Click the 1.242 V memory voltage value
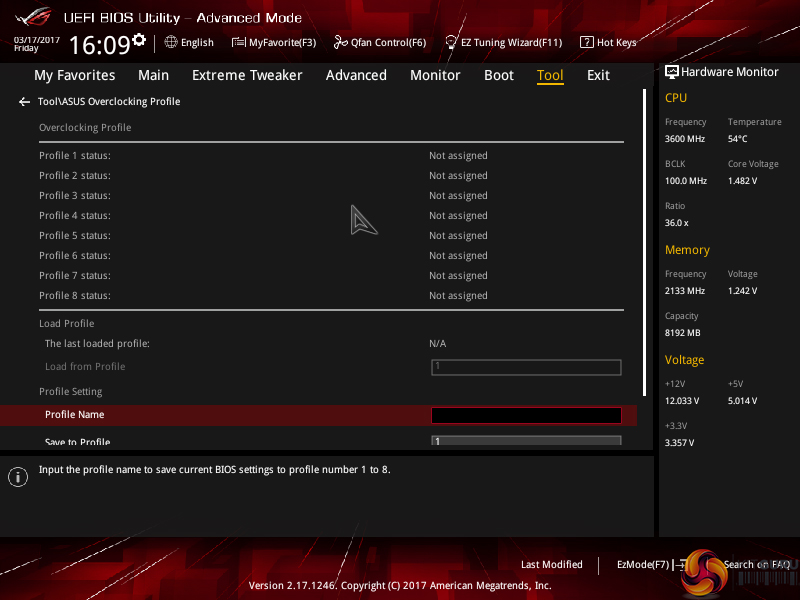Image resolution: width=800 pixels, height=600 pixels. (742, 291)
